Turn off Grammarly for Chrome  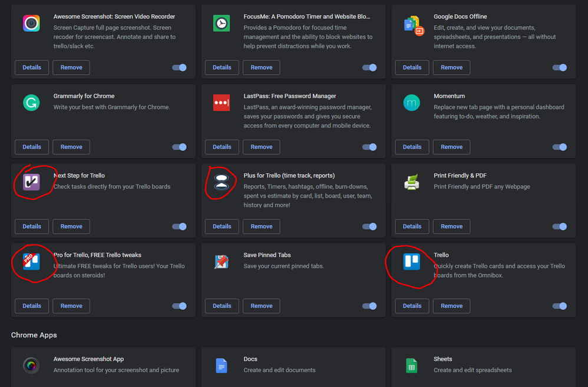179,147
